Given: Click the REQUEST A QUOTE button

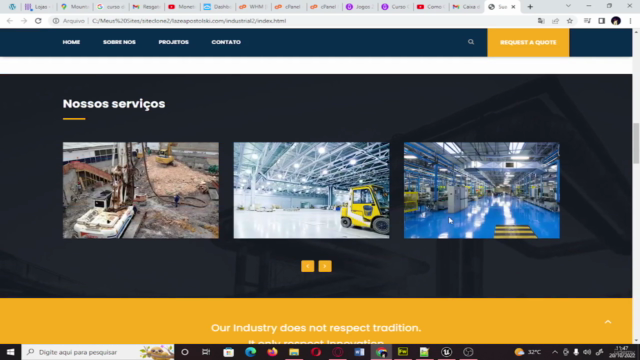Looking at the screenshot, I should [x=528, y=42].
